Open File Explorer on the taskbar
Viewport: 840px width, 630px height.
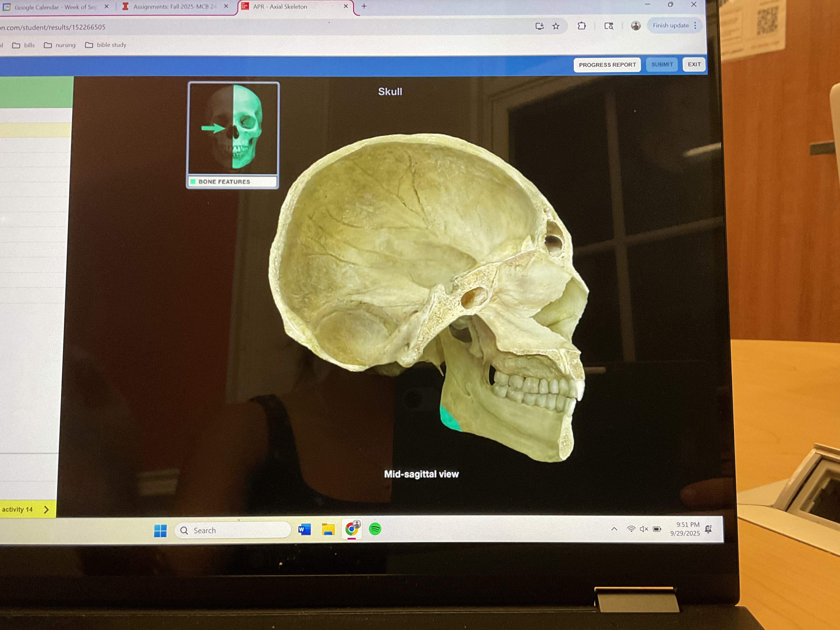(328, 529)
